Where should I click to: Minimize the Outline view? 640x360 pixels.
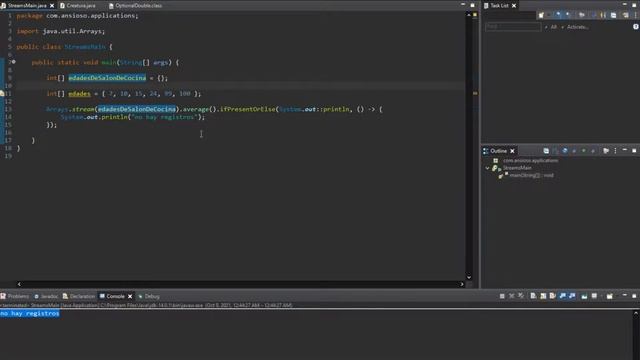(x=624, y=150)
